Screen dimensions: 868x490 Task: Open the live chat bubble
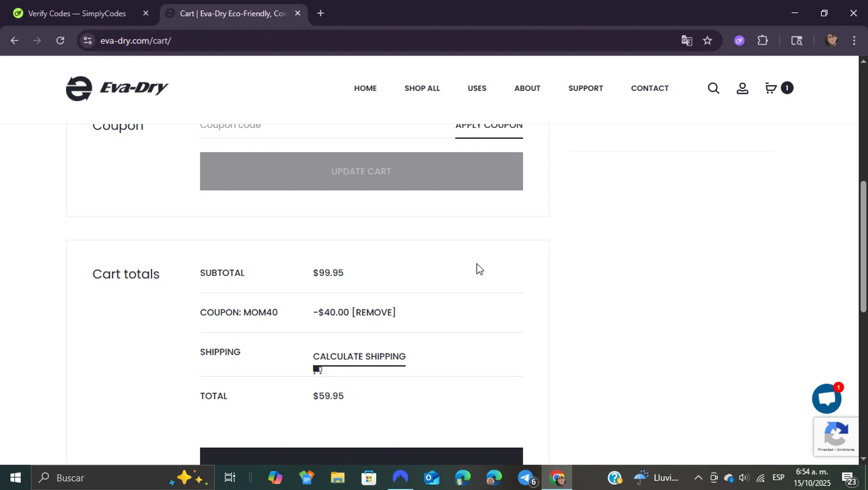tap(827, 399)
